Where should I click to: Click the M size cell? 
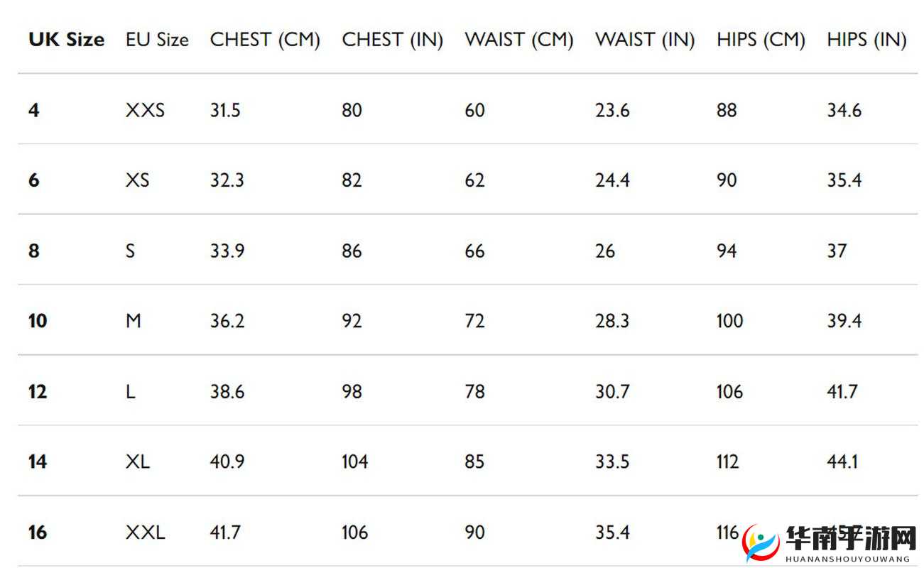134,321
